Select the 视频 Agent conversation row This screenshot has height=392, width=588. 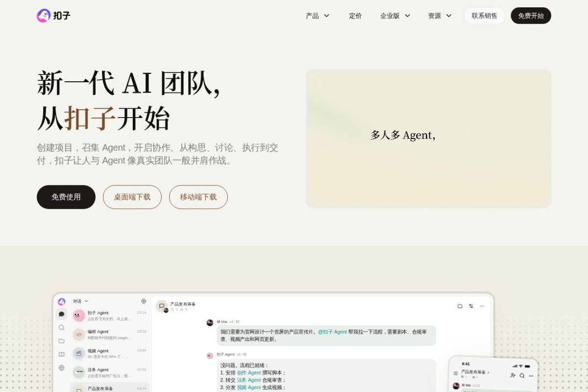coord(110,353)
